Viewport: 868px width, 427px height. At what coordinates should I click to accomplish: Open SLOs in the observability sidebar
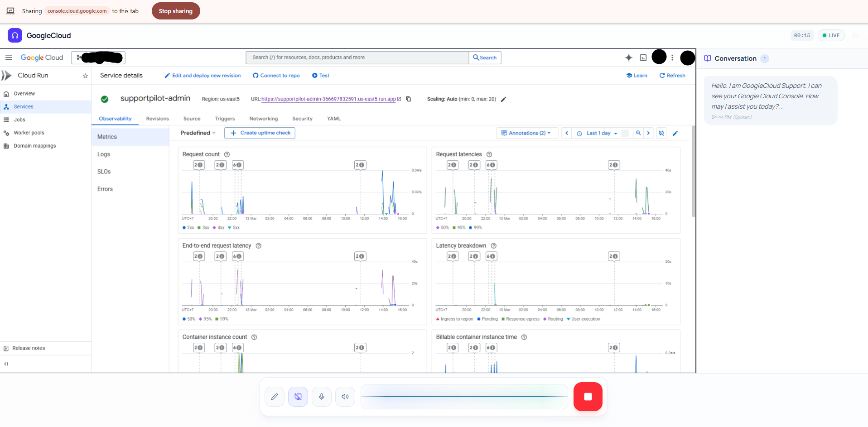pyautogui.click(x=104, y=172)
